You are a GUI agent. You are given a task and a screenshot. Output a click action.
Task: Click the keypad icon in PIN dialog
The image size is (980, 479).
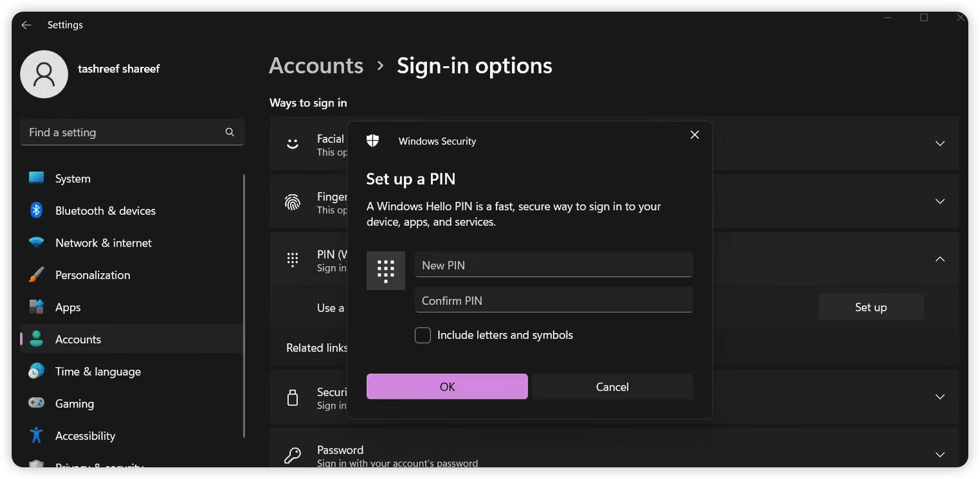[x=386, y=271]
